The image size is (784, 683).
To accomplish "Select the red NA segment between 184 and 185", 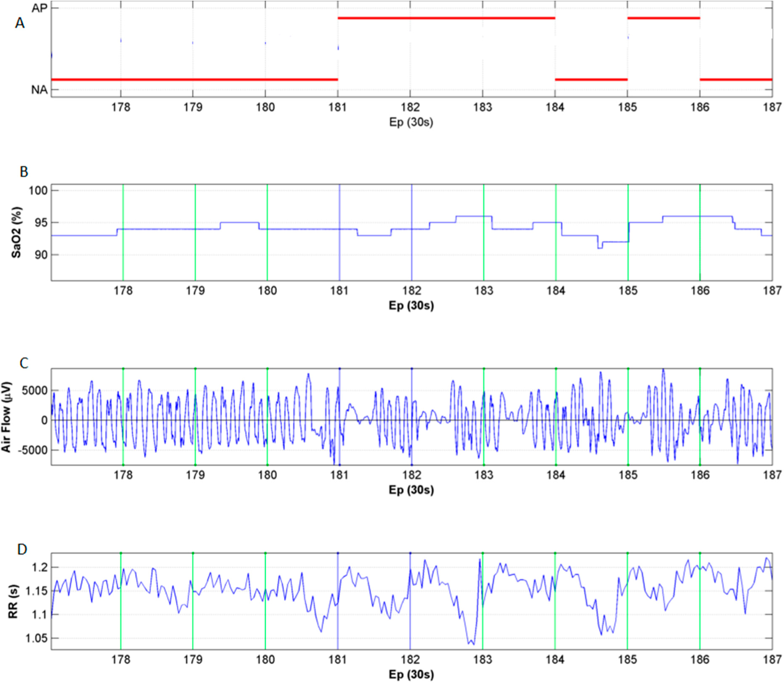I will click(591, 79).
